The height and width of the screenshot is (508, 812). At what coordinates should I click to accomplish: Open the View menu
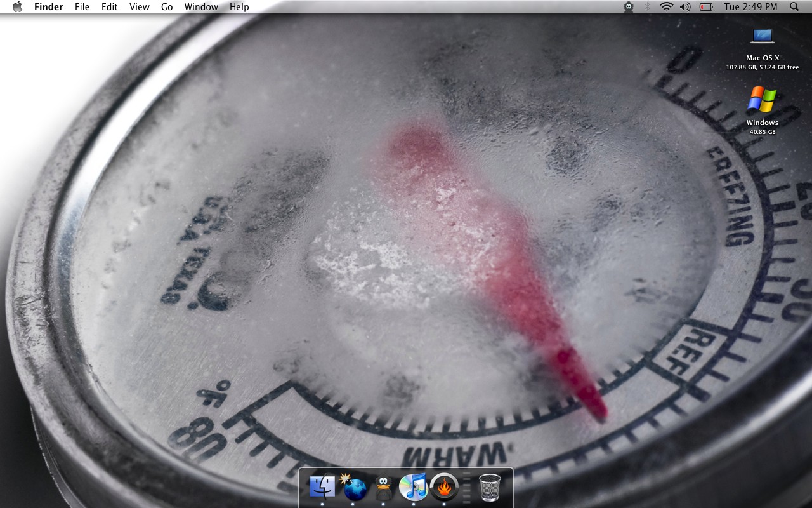(140, 6)
